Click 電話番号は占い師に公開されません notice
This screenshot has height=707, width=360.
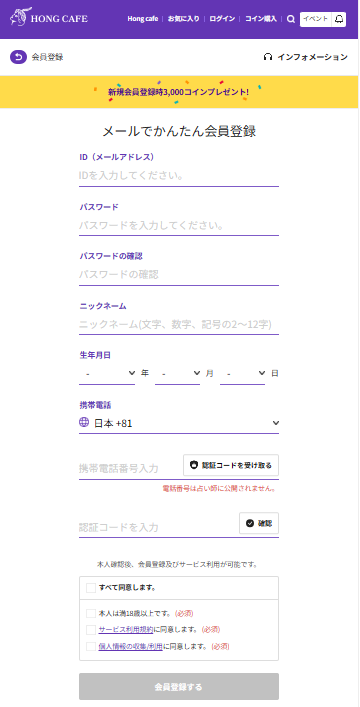pyautogui.click(x=219, y=488)
